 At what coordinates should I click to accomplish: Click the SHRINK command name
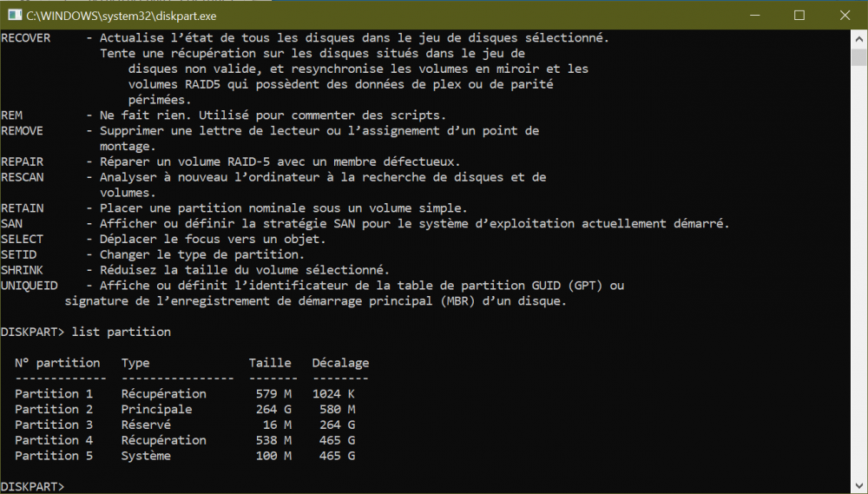pyautogui.click(x=23, y=270)
